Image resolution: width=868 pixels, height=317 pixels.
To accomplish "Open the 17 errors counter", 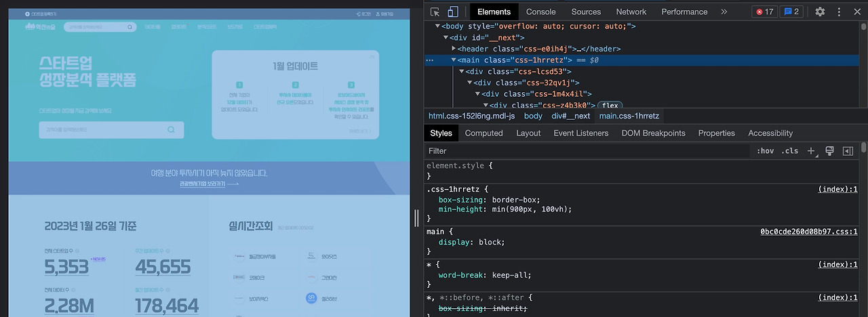I will click(x=764, y=12).
